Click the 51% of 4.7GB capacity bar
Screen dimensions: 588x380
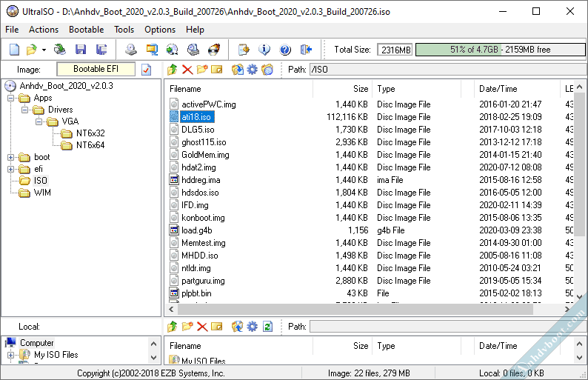pyautogui.click(x=501, y=50)
